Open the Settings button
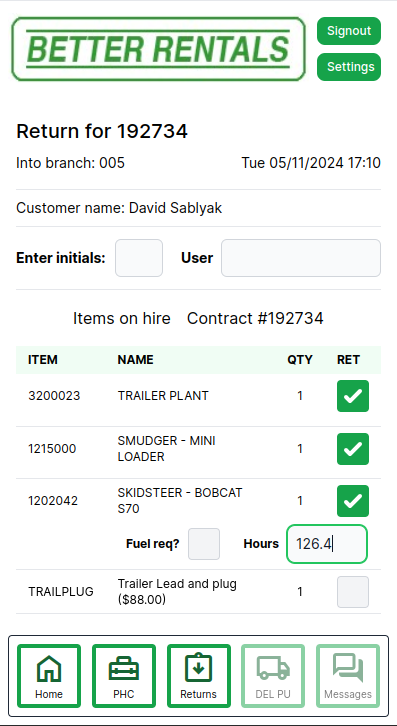Viewport: 397px width, 726px height. point(349,67)
